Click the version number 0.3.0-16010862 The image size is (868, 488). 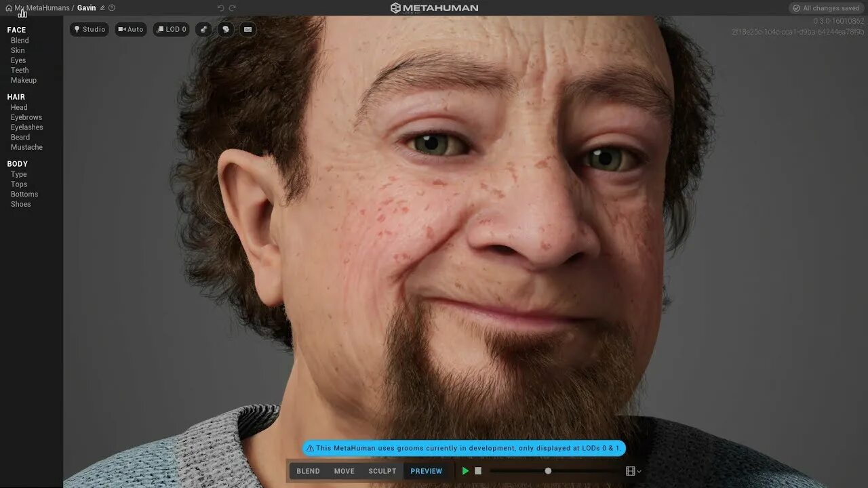839,21
